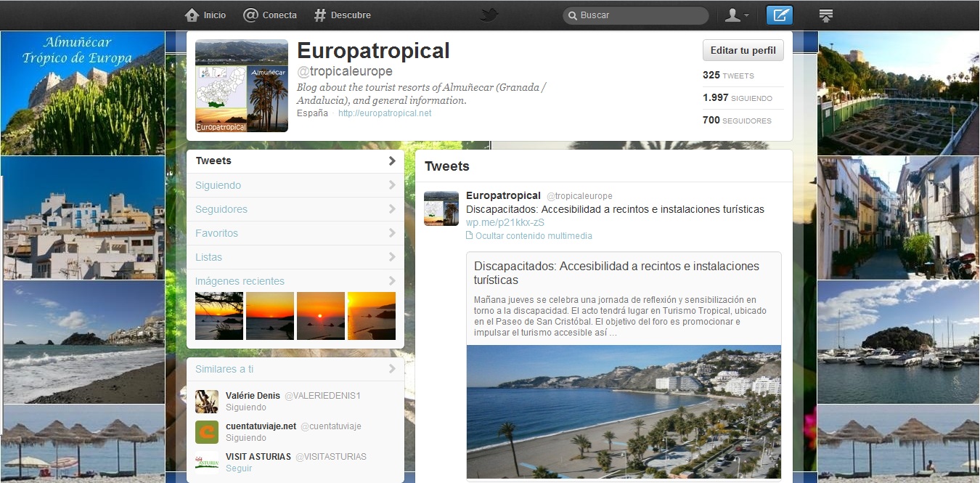Click the compose new tweet icon

coord(780,15)
